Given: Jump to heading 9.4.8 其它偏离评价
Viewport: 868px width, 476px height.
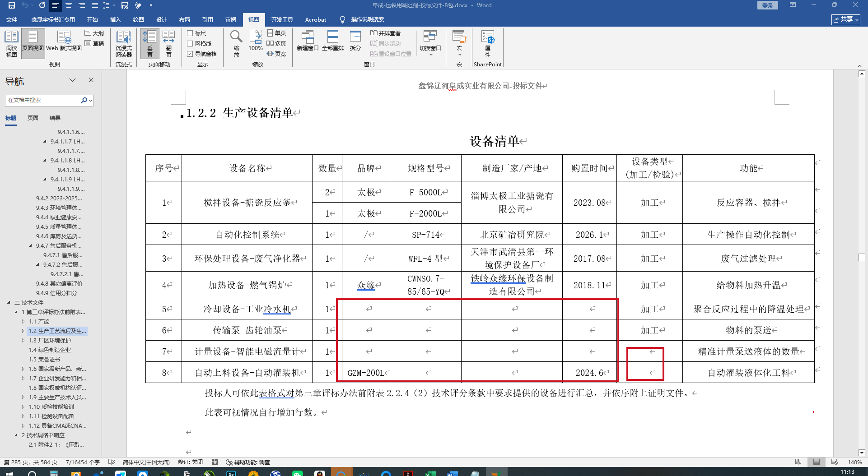Looking at the screenshot, I should 60,284.
